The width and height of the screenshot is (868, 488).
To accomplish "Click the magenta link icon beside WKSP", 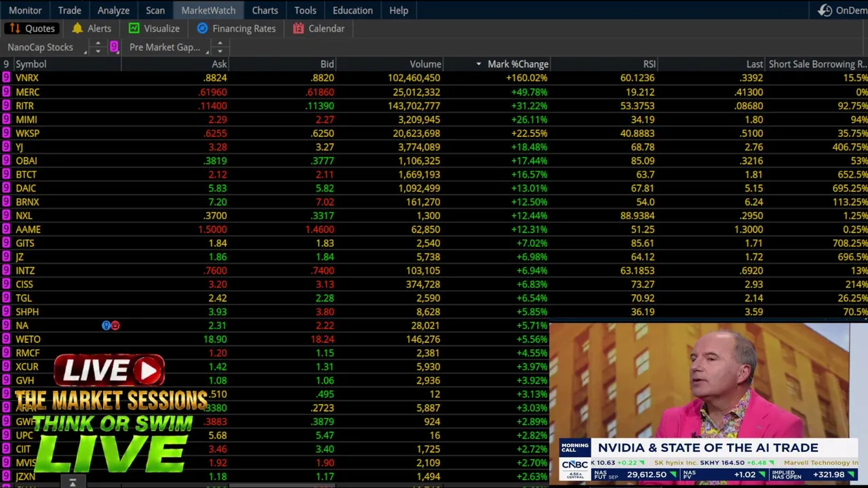I will 6,133.
